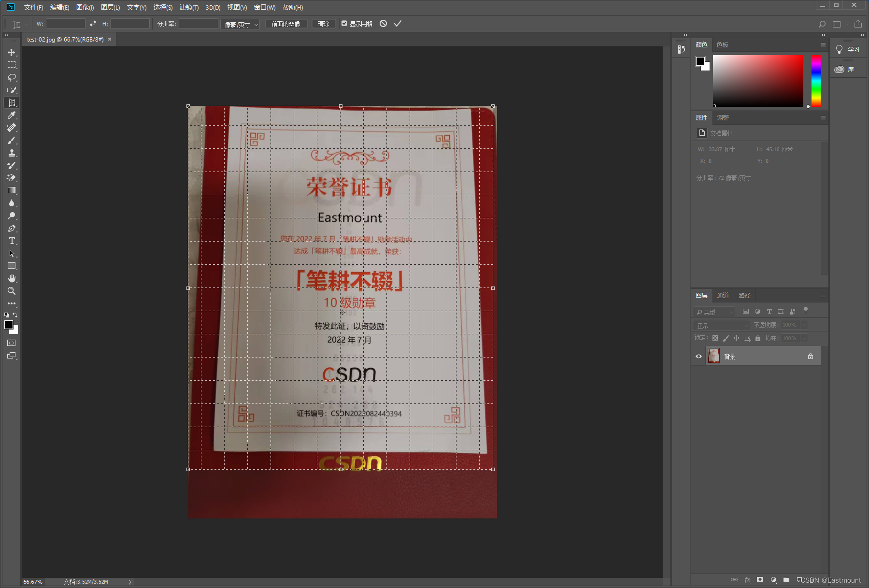Expand the status bar info arrow

point(130,582)
